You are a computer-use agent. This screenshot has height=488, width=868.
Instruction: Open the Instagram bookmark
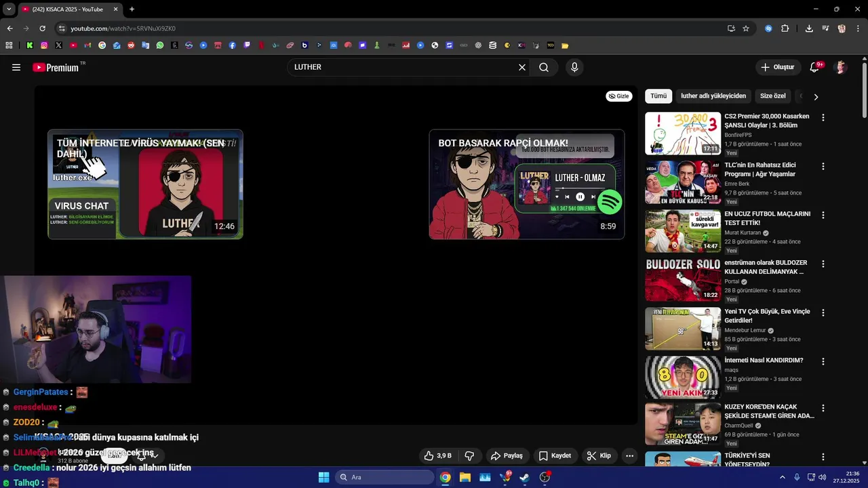44,45
